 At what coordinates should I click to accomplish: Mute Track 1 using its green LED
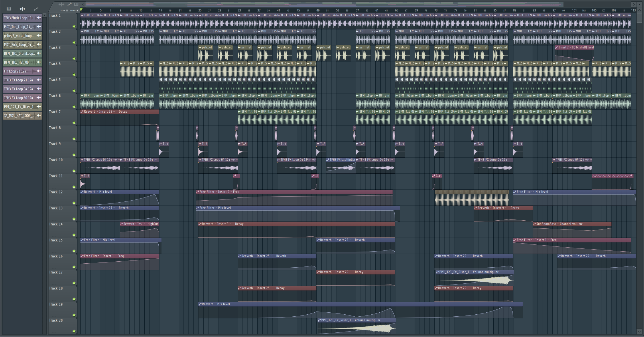click(74, 26)
